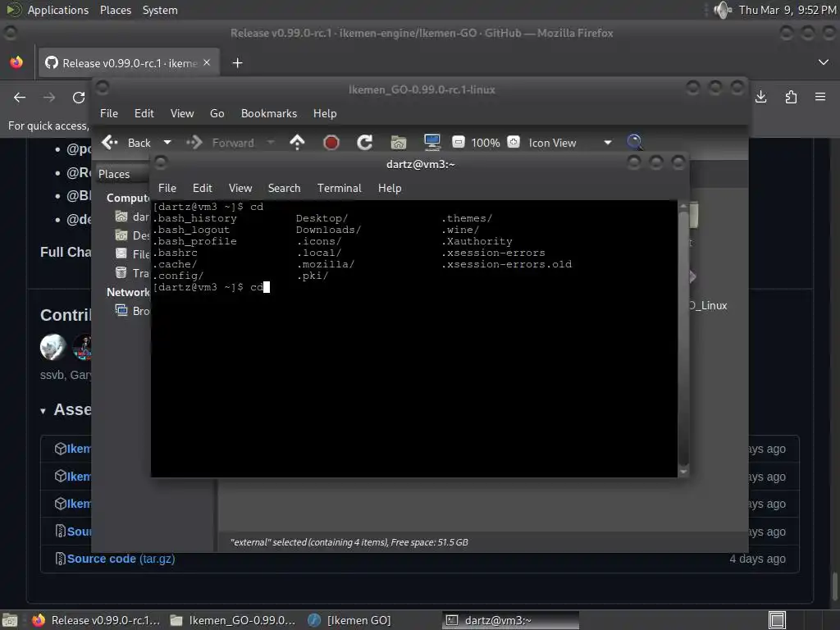Open the Firefox hamburger menu
Image resolution: width=840 pixels, height=630 pixels.
point(820,97)
